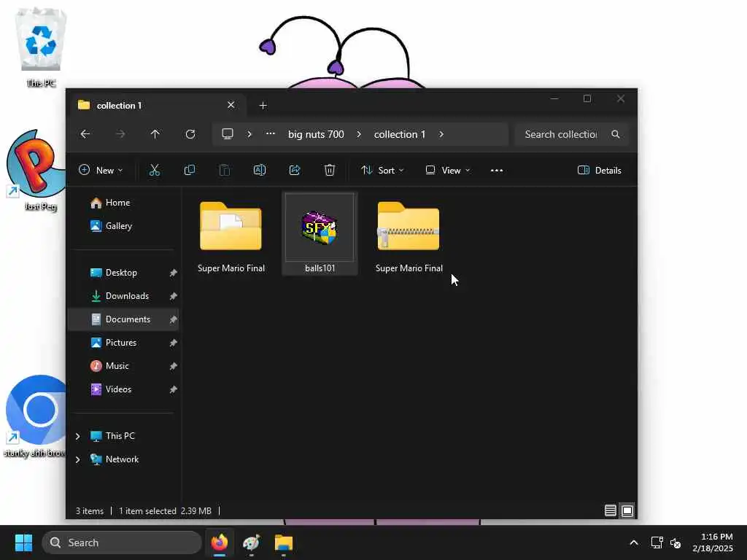
Task: Click File Explorer taskbar icon
Action: (284, 542)
